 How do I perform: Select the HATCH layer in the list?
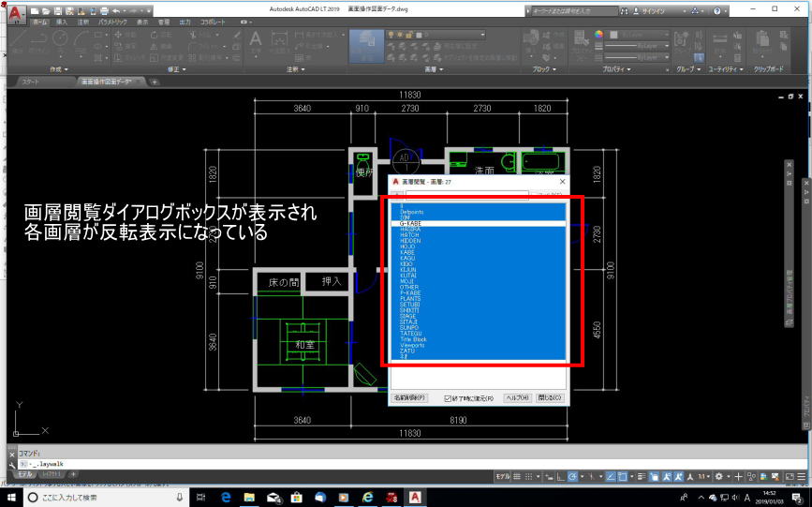coord(479,235)
